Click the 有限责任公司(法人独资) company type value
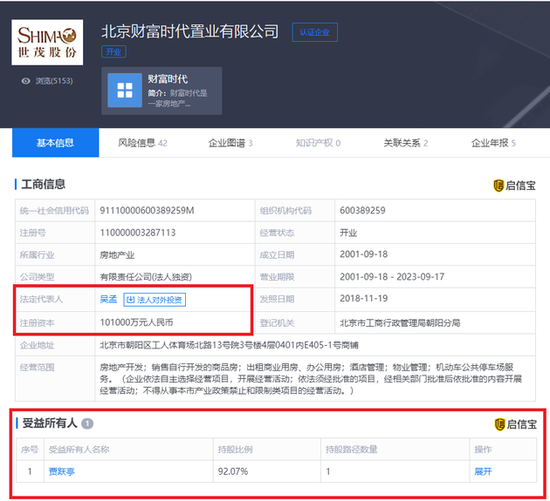 (146, 277)
